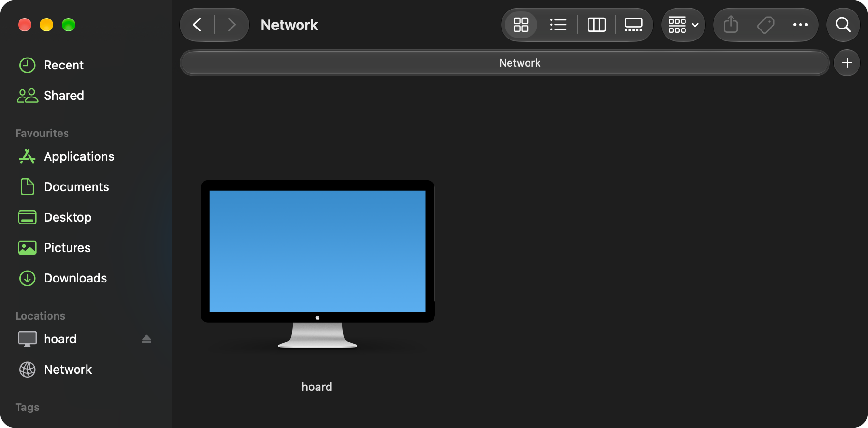Click the Edit Tags icon
The height and width of the screenshot is (428, 868).
tap(766, 25)
